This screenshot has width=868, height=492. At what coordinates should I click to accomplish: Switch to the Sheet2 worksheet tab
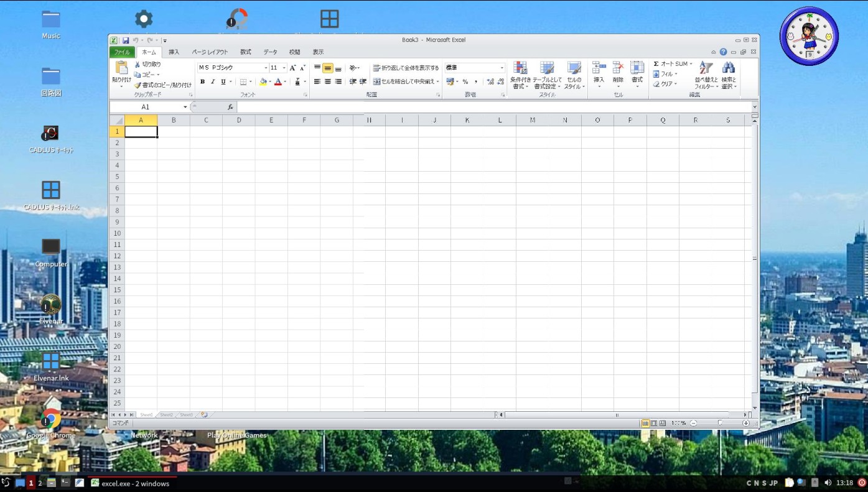pyautogui.click(x=166, y=414)
